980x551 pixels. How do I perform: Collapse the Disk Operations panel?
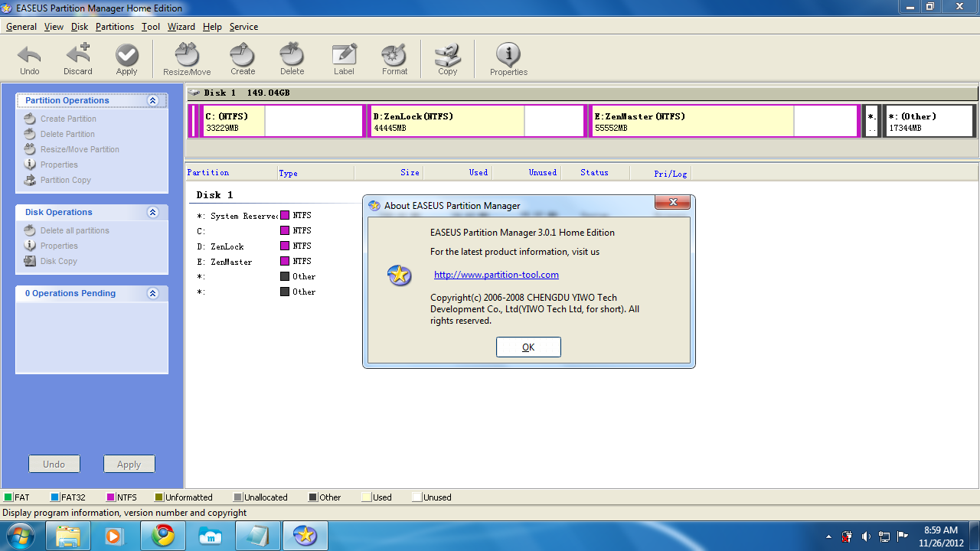tap(153, 212)
